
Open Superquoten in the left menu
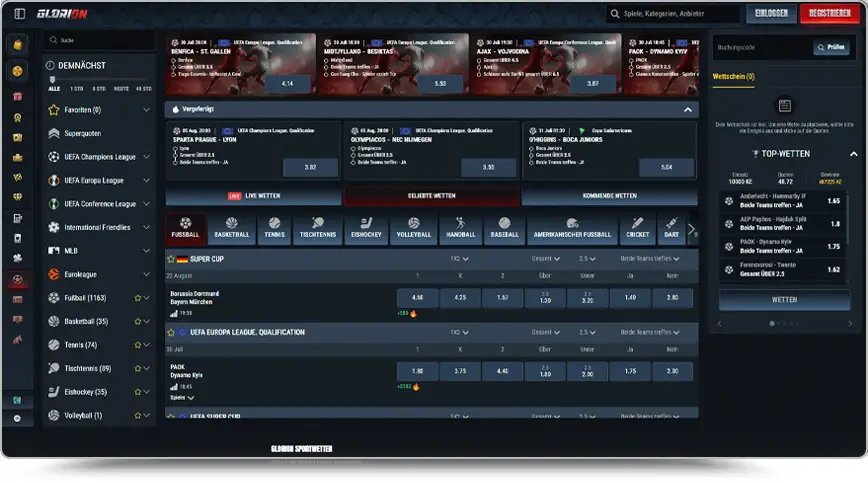(82, 133)
